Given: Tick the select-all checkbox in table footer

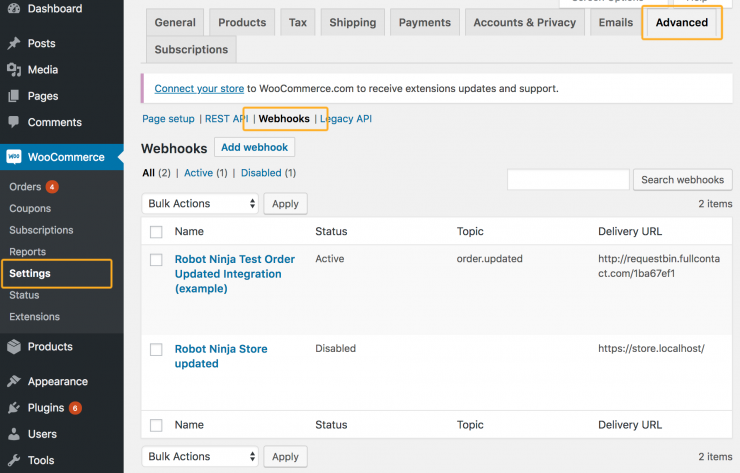Looking at the screenshot, I should point(156,425).
